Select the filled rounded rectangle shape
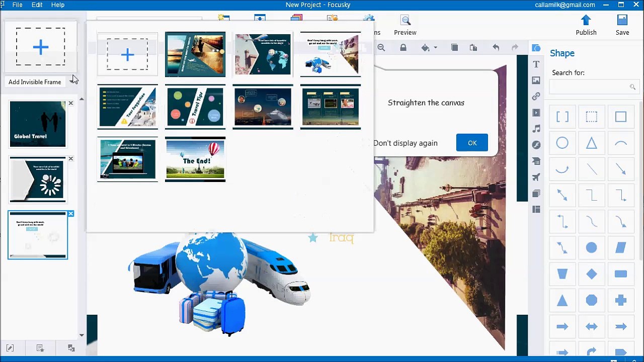This screenshot has height=362, width=644. coord(621,274)
